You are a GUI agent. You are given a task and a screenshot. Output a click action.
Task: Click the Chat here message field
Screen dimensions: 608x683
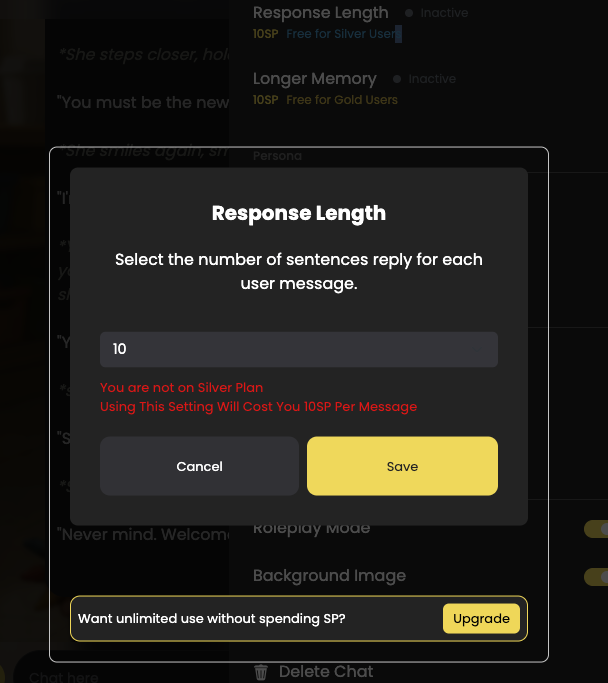point(64,676)
